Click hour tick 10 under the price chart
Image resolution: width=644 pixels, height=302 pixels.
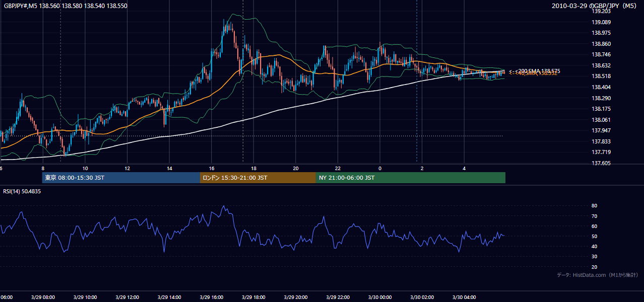(x=85, y=169)
